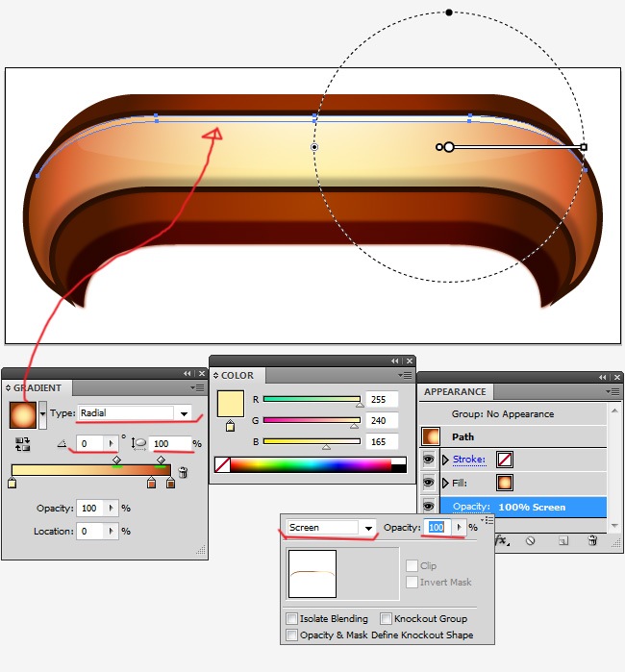Enable the Knockout Group checkbox

386,619
